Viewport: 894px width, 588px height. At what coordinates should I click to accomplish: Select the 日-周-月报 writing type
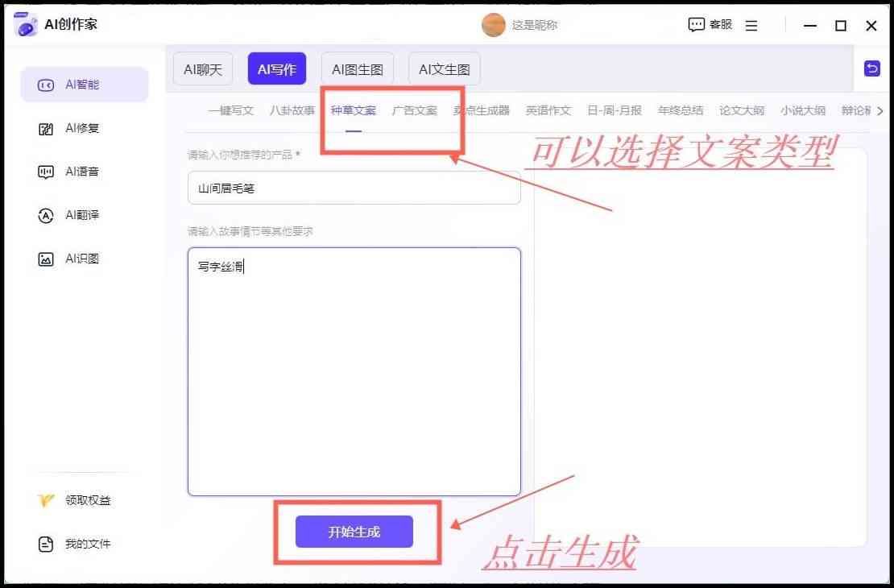click(x=615, y=110)
